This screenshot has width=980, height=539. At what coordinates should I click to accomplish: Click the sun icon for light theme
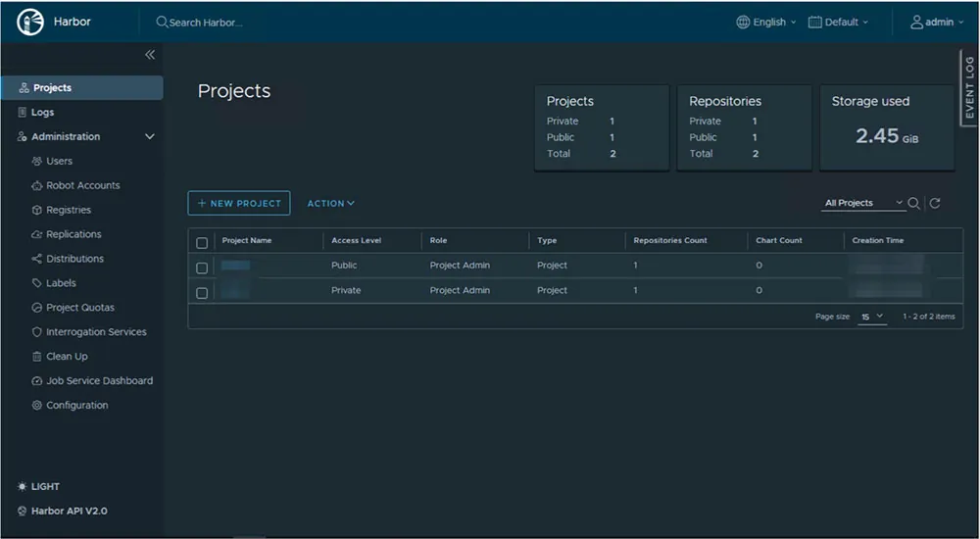coord(23,486)
